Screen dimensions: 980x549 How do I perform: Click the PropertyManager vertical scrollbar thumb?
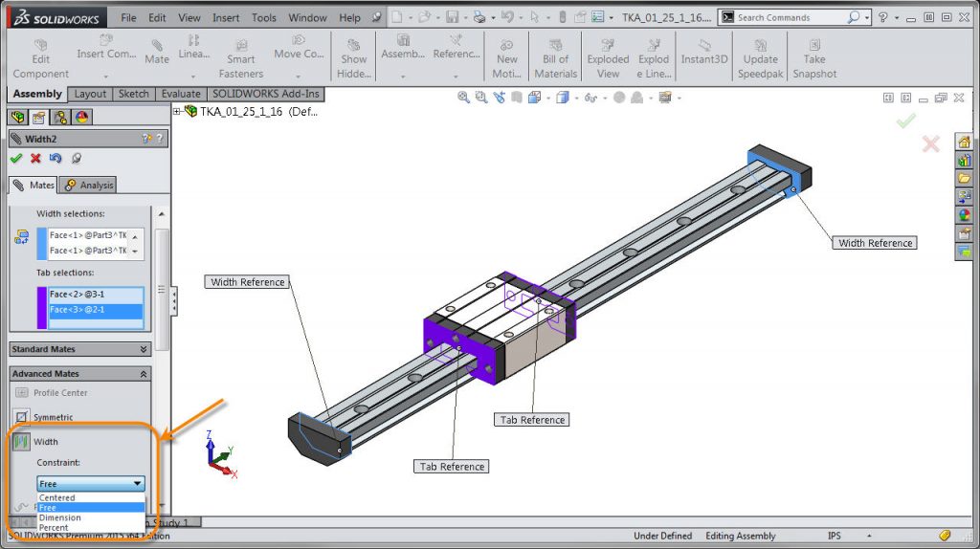[x=161, y=289]
